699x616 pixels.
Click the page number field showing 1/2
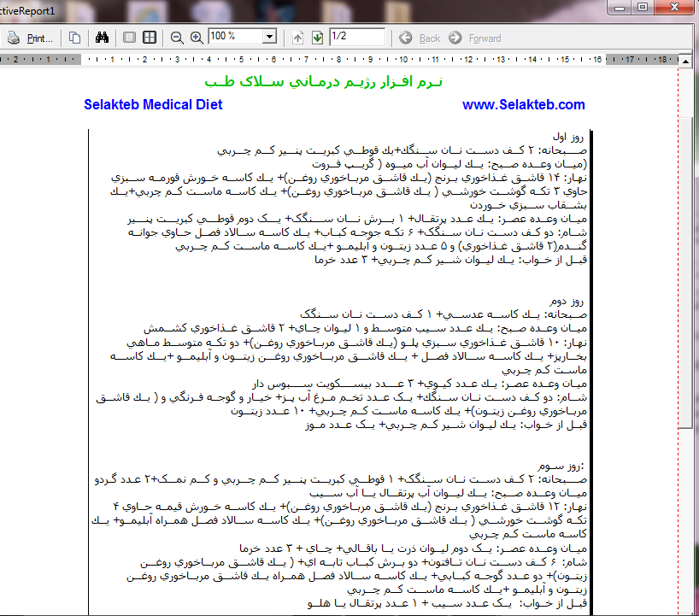pos(355,38)
